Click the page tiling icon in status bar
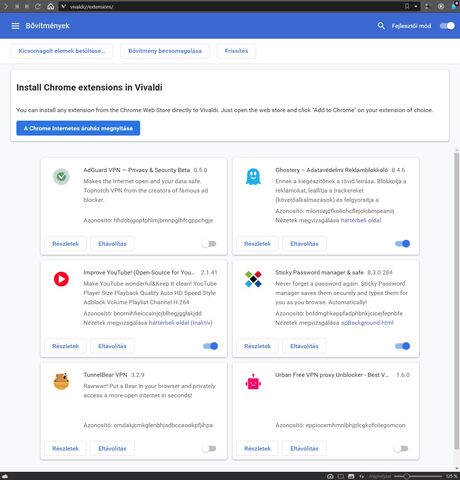Image resolution: width=460 pixels, height=480 pixels. pos(341,476)
